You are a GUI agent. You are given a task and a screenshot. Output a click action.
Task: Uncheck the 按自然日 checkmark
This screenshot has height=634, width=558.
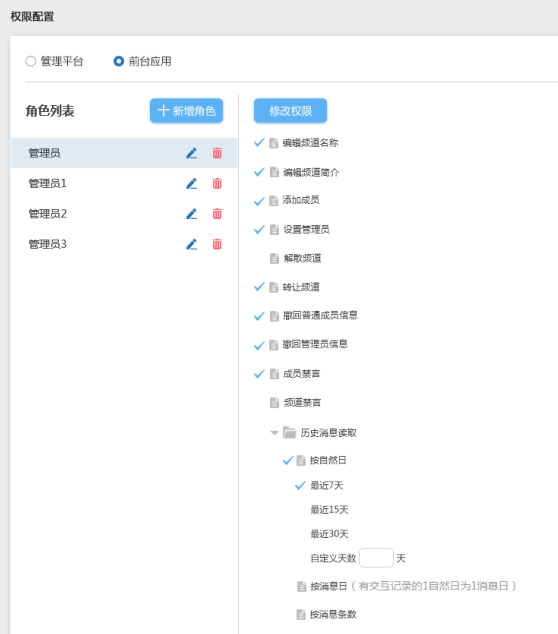coord(288,460)
